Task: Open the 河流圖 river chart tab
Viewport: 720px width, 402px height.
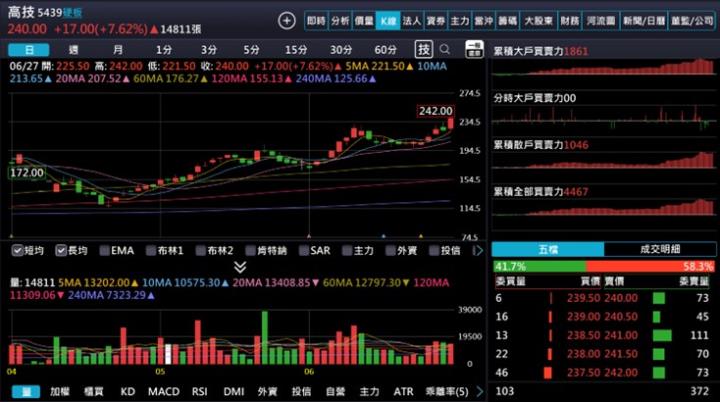Action: [x=601, y=21]
